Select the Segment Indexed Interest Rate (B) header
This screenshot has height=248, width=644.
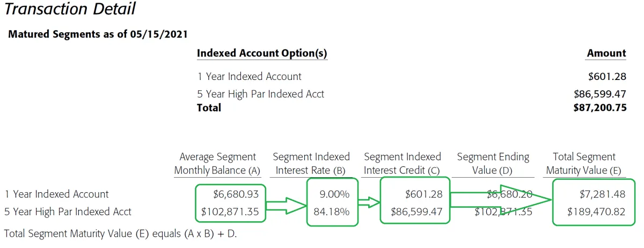click(311, 164)
